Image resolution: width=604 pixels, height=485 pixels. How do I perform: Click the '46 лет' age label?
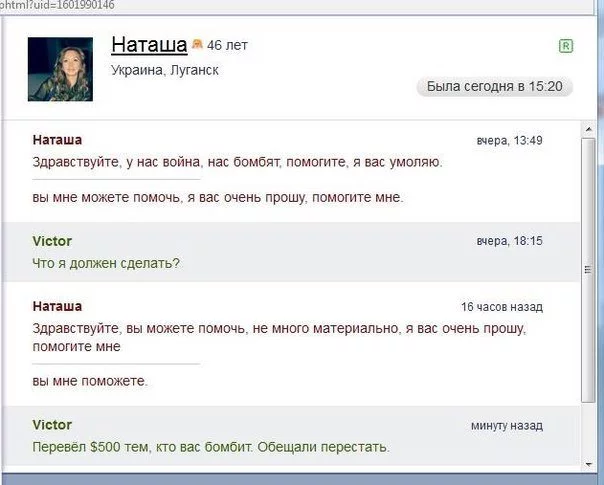coord(227,45)
